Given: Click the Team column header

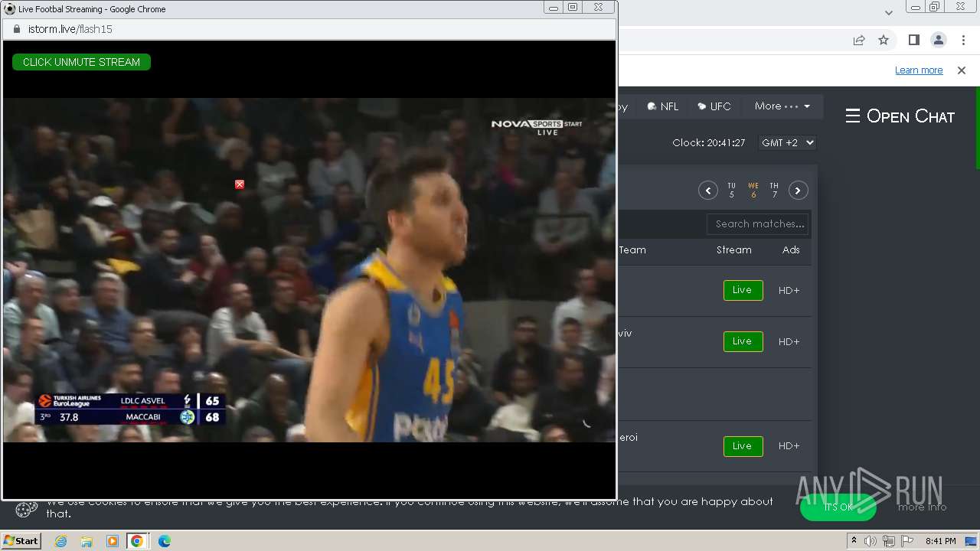Looking at the screenshot, I should tap(632, 250).
